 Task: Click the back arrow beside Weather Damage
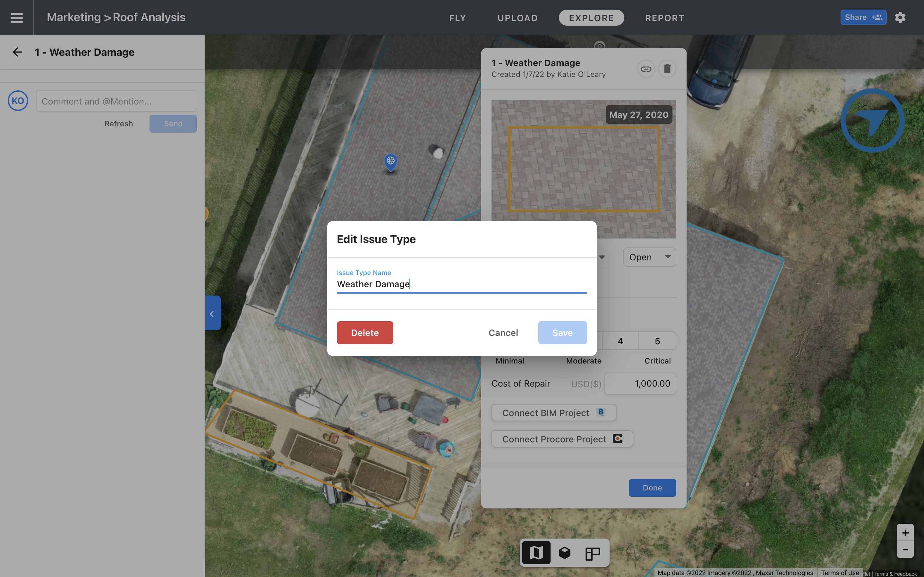[x=17, y=52]
